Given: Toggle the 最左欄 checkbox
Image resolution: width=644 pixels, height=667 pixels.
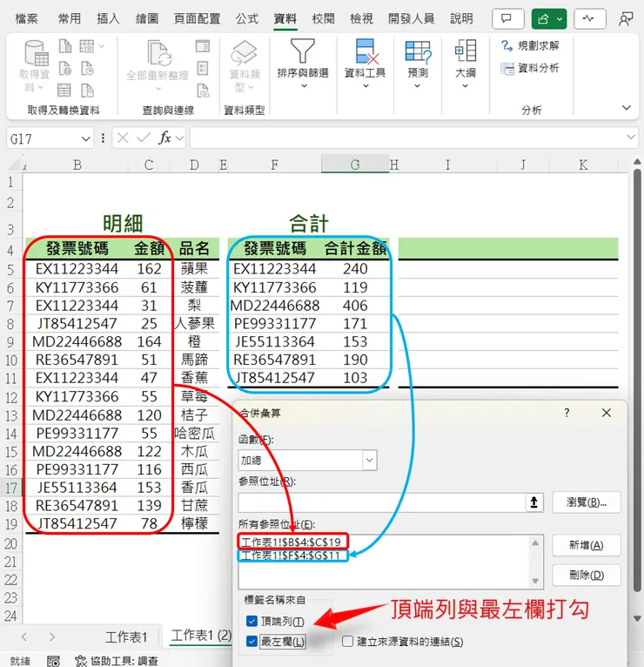Looking at the screenshot, I should point(252,641).
